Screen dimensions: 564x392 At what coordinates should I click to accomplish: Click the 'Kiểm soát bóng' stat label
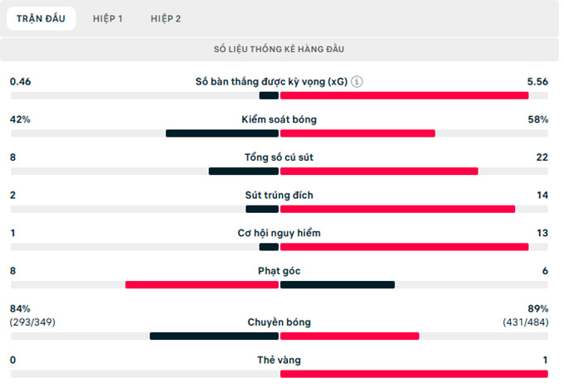279,119
